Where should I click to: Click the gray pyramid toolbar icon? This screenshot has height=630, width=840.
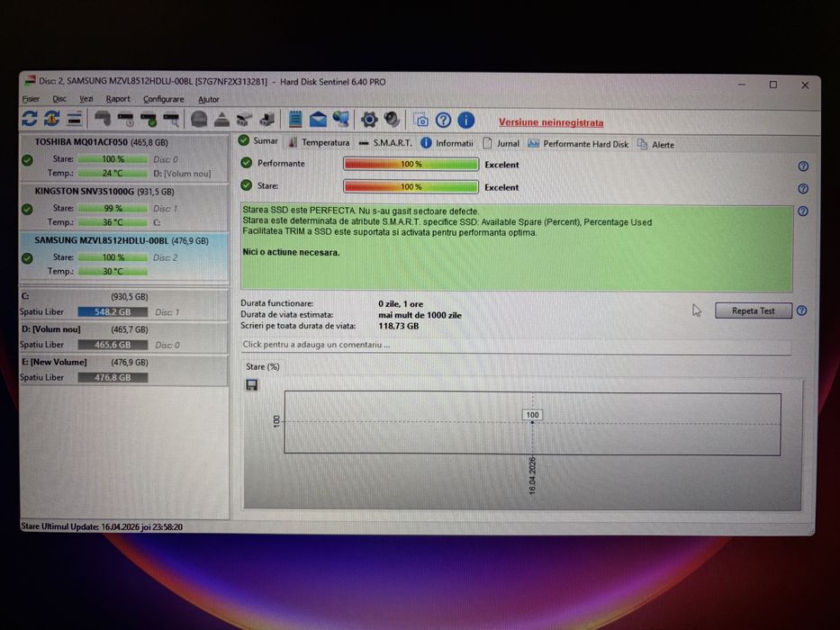[x=221, y=119]
